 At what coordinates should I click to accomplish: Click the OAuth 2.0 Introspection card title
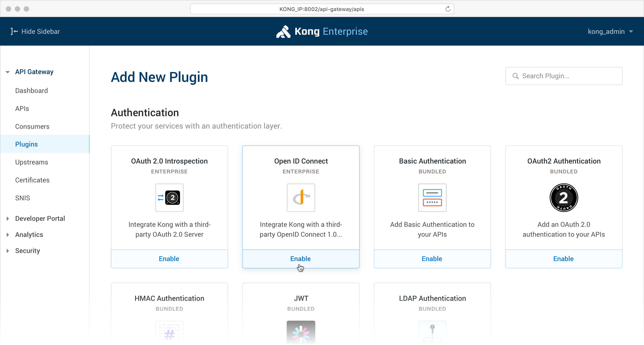pyautogui.click(x=169, y=161)
